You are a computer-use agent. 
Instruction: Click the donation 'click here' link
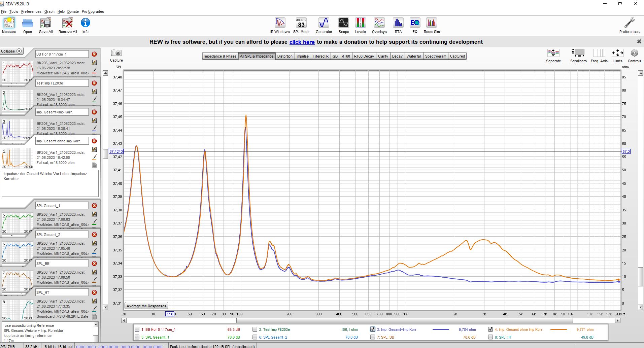coord(302,42)
